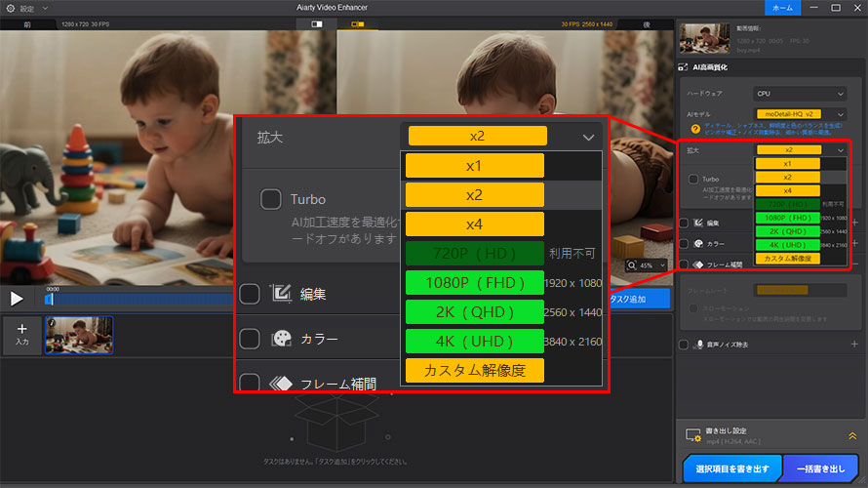Click the play button under the preview

click(17, 299)
